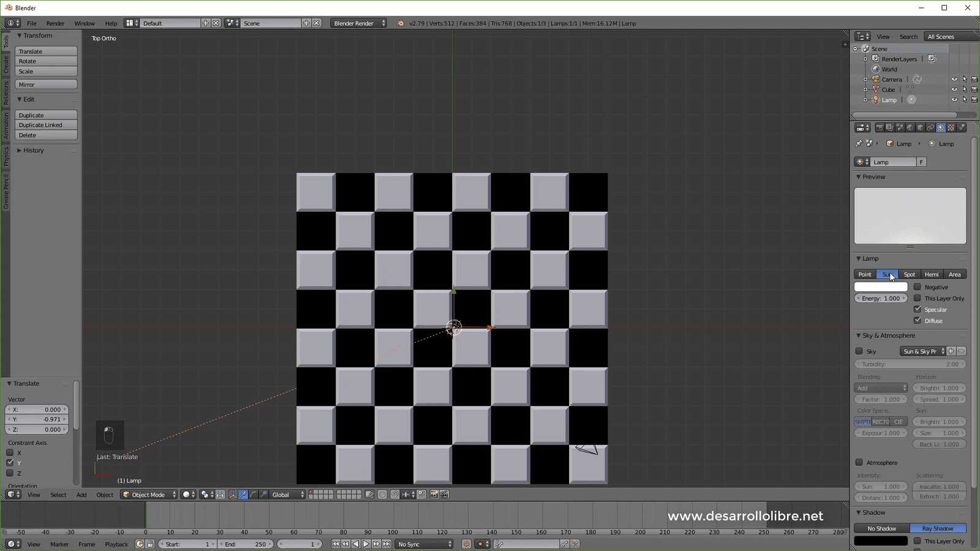
Task: Click the Cube mesh data icon in outliner
Action: pyautogui.click(x=910, y=89)
